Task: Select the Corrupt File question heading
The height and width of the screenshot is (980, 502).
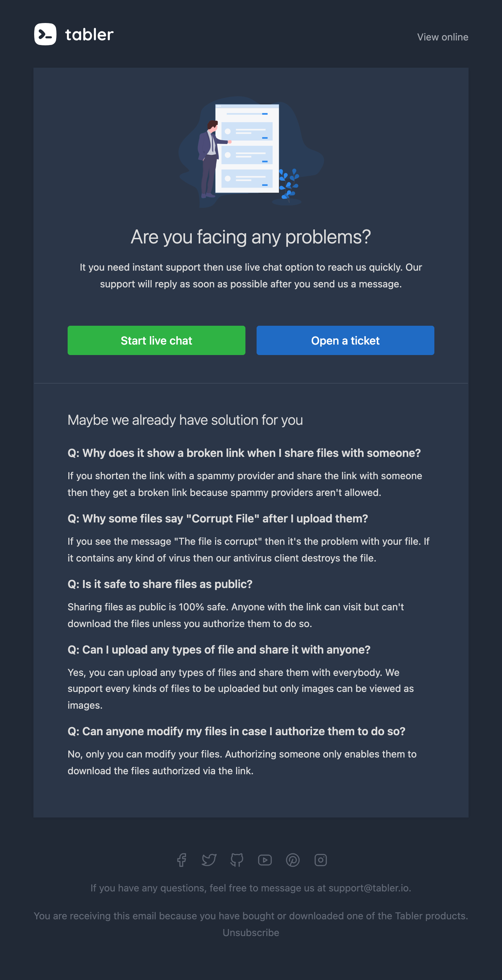Action: 218,519
